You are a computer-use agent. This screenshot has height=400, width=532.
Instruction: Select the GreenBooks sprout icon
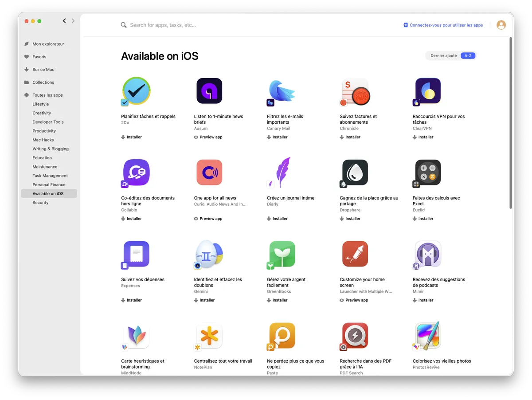click(282, 254)
